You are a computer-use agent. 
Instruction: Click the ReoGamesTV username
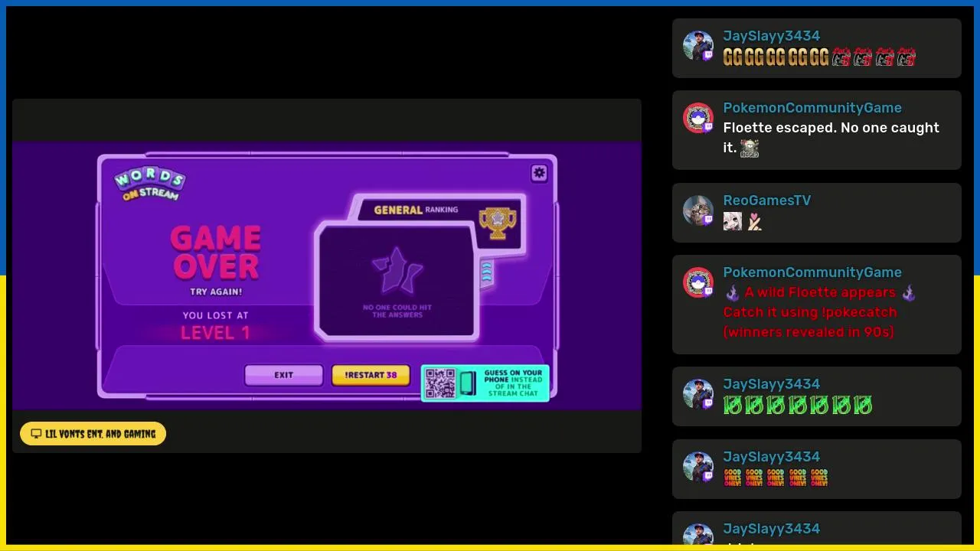coord(766,201)
